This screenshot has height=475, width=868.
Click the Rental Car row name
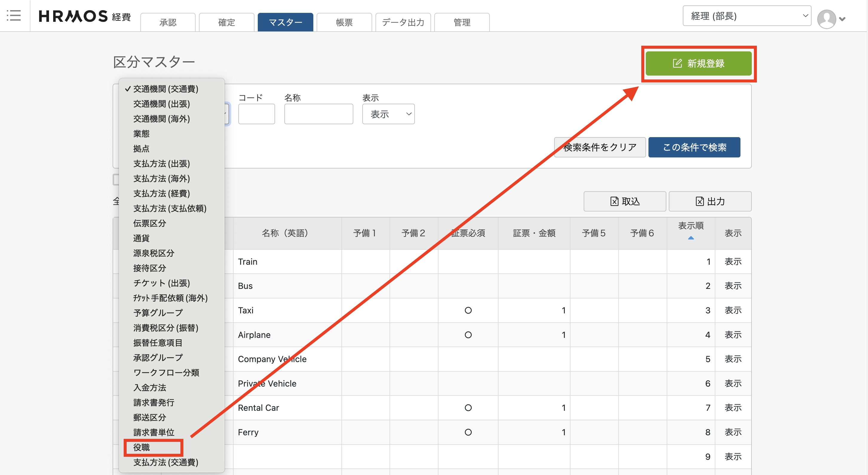point(258,407)
